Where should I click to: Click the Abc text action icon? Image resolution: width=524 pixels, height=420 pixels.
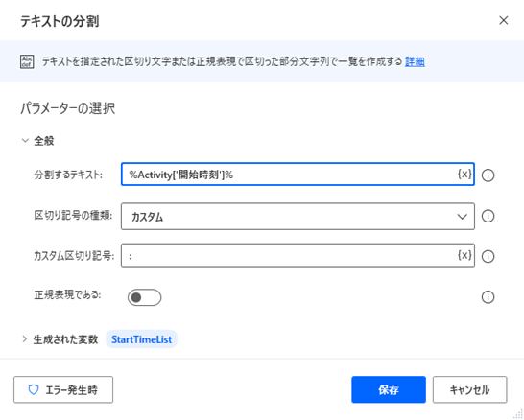[27, 61]
